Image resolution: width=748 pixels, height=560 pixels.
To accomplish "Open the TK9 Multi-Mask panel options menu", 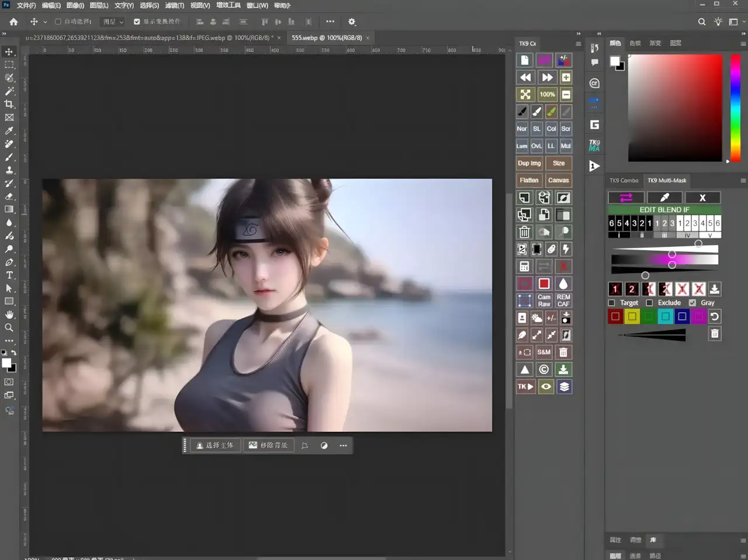I will [743, 181].
